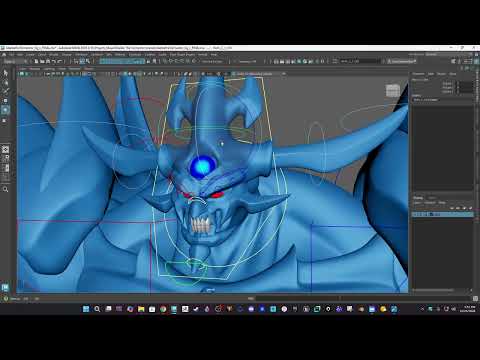Open the viewport Shading panel menu

click(35, 69)
